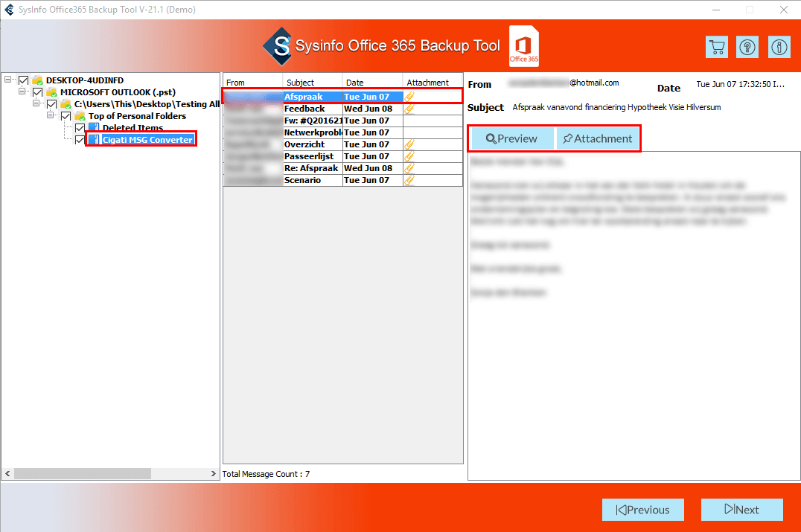801x532 pixels.
Task: Click the Office 365 logo icon
Action: point(523,47)
